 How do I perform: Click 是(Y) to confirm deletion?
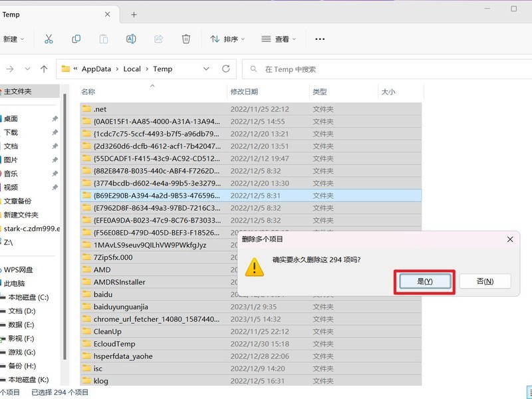425,281
